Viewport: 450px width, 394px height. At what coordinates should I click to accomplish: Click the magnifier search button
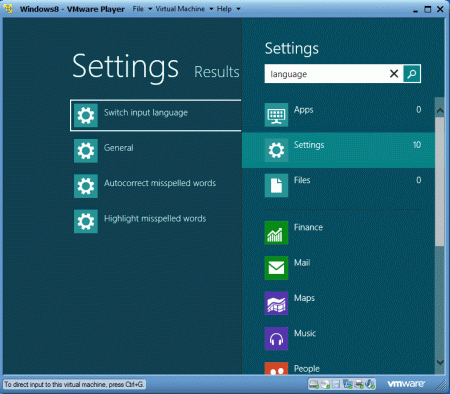tap(412, 74)
